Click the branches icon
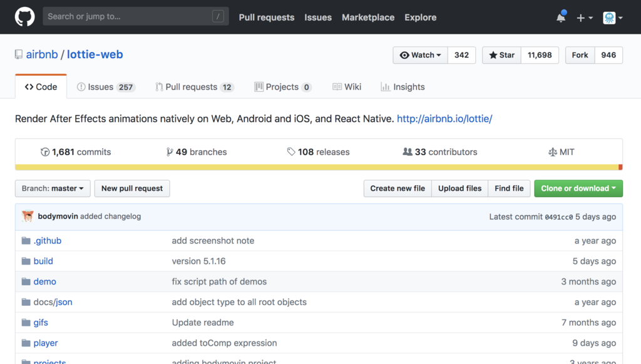Image resolution: width=641 pixels, height=364 pixels. coord(170,152)
